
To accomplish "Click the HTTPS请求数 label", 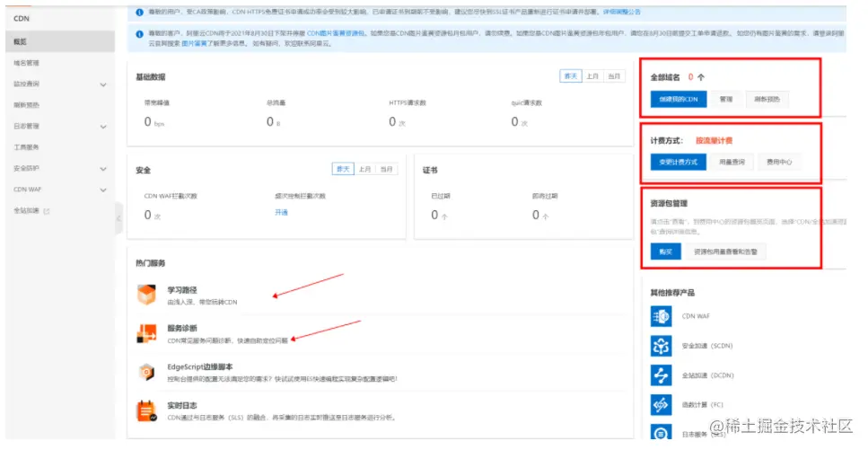I will (408, 103).
